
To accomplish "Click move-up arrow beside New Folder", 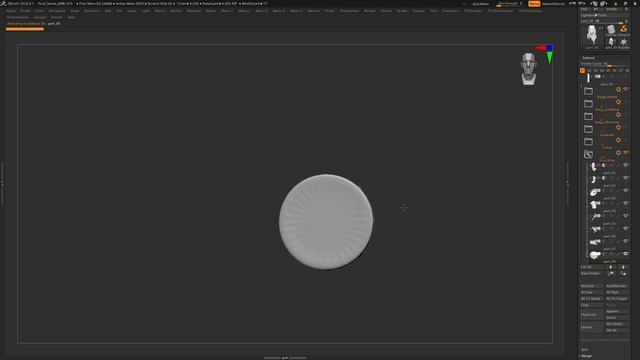I will [x=611, y=273].
